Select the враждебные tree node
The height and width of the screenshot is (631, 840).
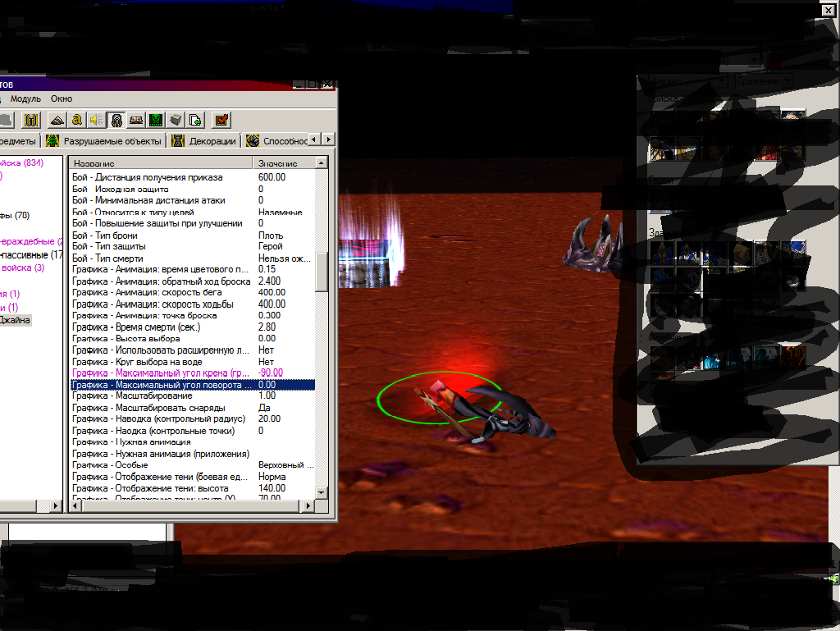pos(31,241)
